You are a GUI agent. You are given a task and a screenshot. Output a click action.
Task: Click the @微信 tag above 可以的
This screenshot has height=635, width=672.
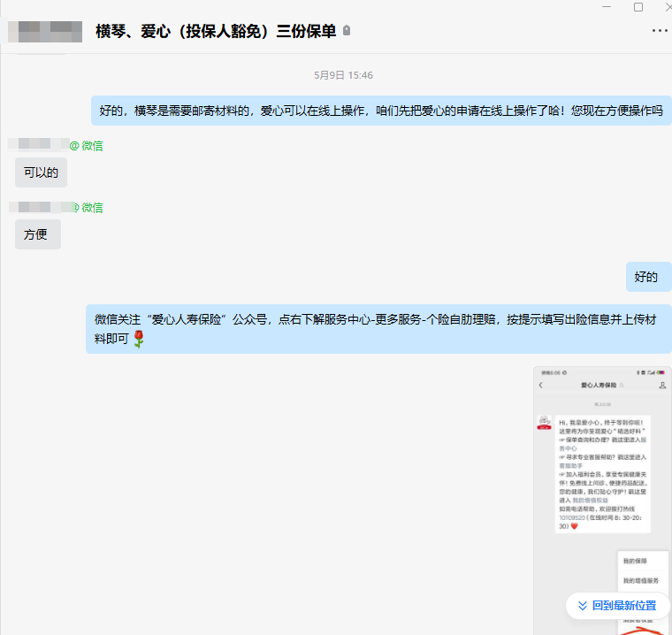click(x=86, y=146)
